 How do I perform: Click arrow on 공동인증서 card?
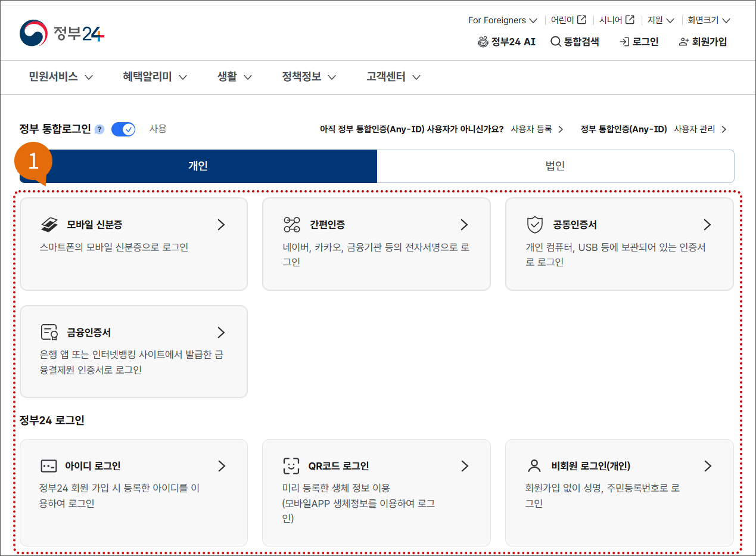click(707, 225)
